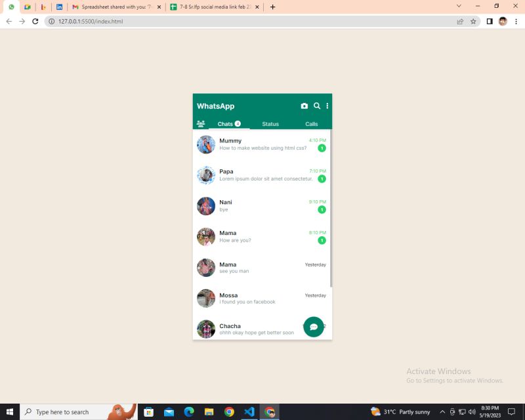Open the chat named Mossa
The image size is (525, 420).
(x=261, y=299)
